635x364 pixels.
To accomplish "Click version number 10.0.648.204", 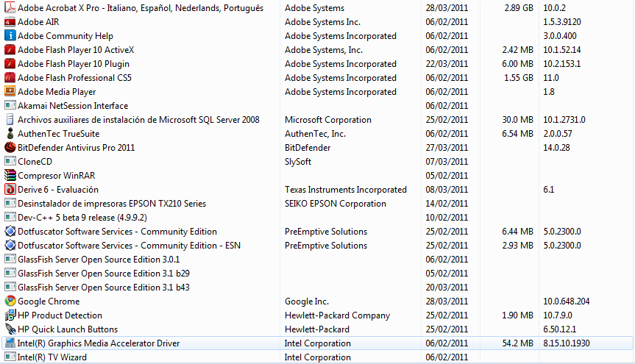I will (x=567, y=301).
